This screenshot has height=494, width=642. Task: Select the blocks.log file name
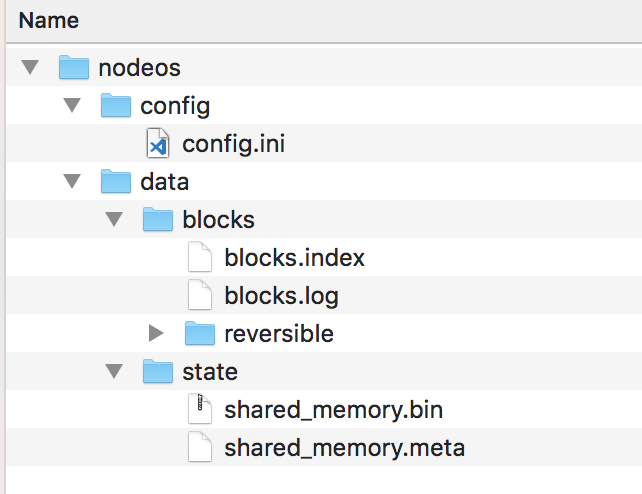(x=281, y=296)
